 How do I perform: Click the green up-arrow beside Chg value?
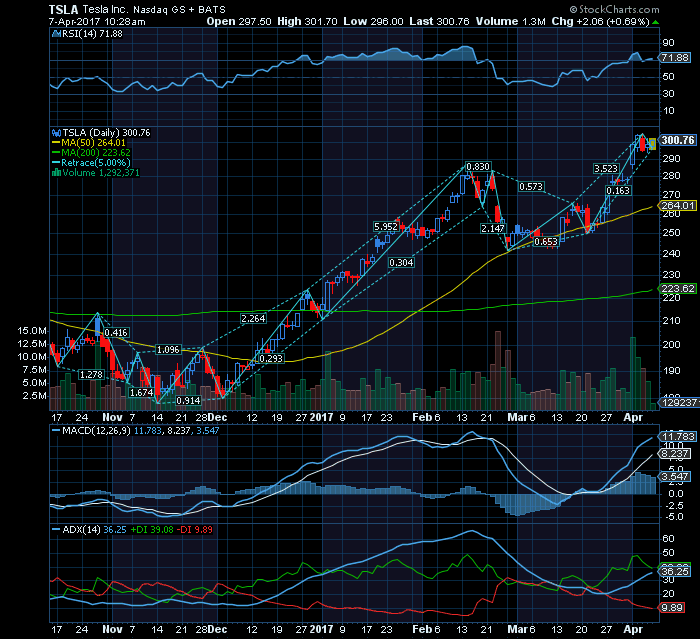pos(655,22)
